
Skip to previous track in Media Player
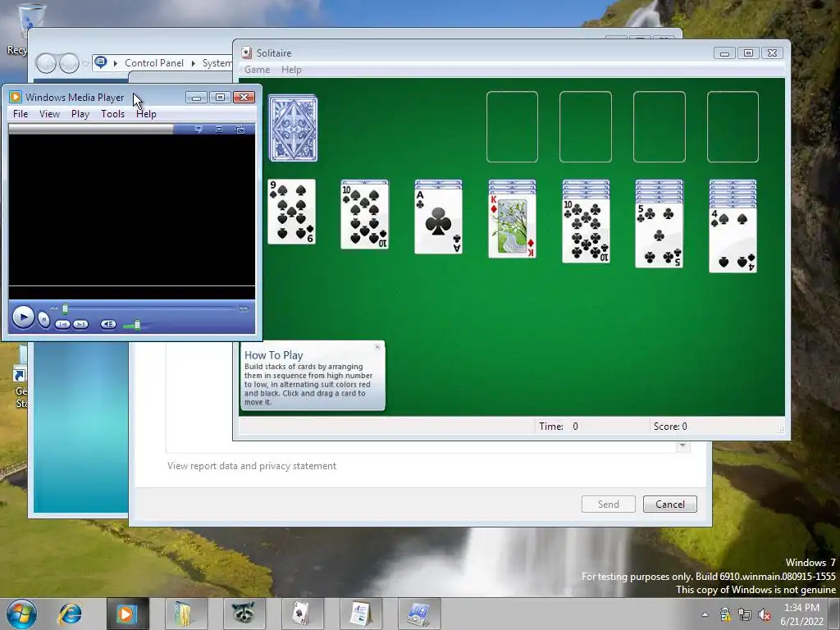62,325
